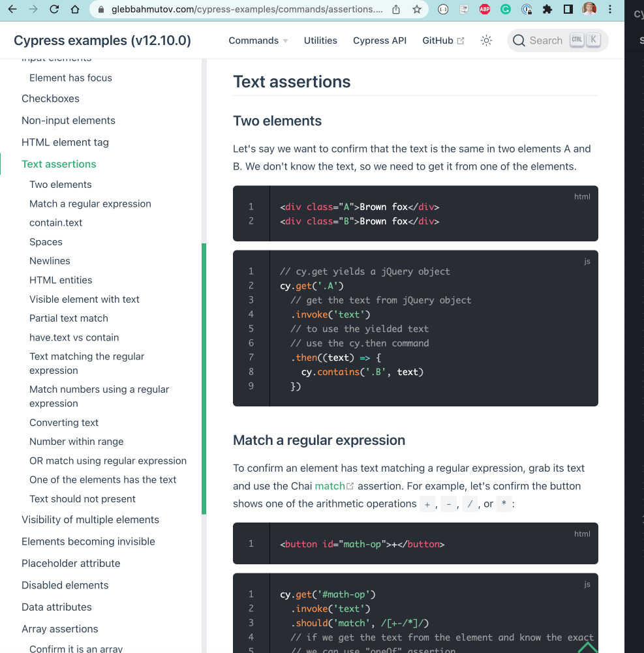644x653 pixels.
Task: Open the search via the magnifier icon
Action: click(519, 40)
